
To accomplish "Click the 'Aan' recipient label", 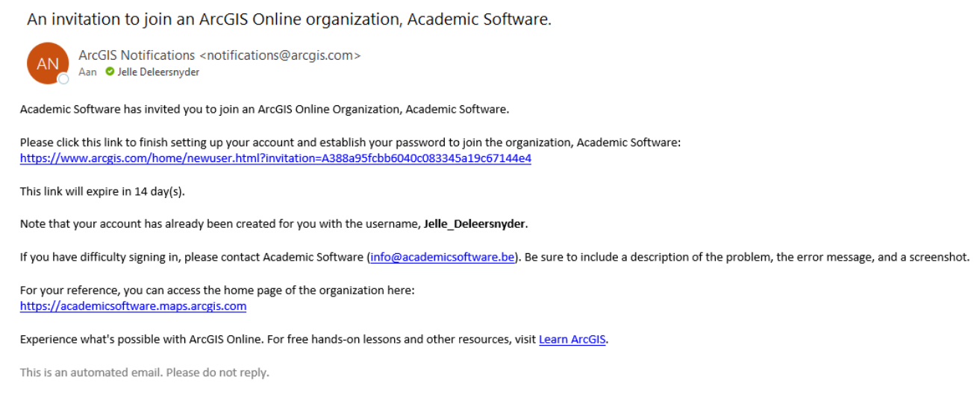I will tap(88, 72).
